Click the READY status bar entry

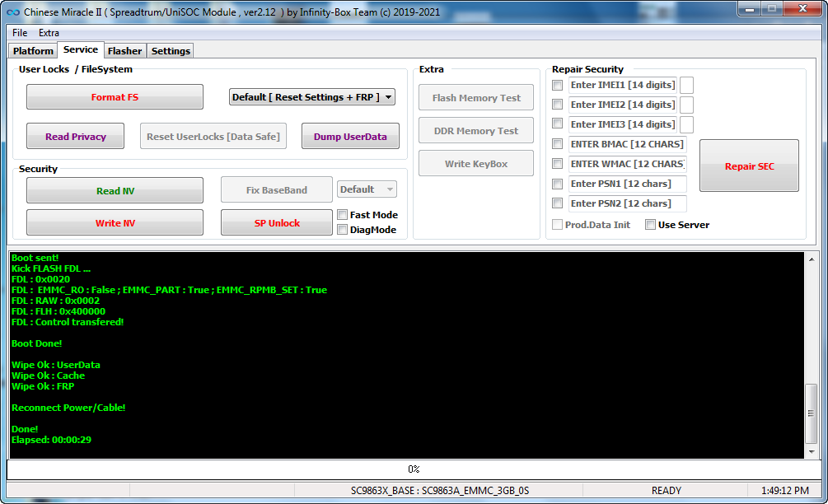[x=666, y=490]
